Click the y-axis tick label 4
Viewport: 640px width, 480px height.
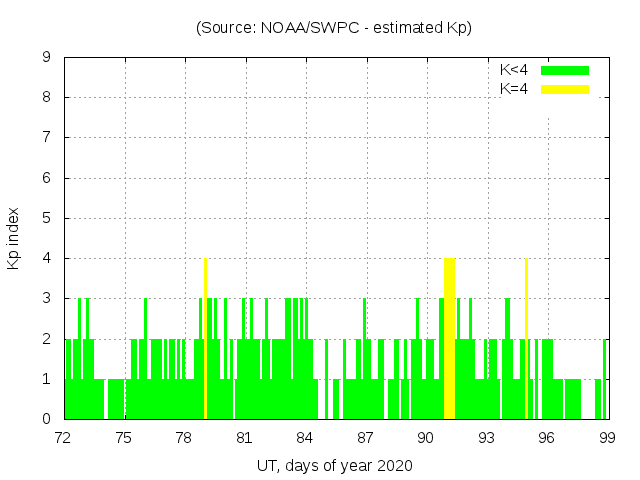[x=46, y=259]
